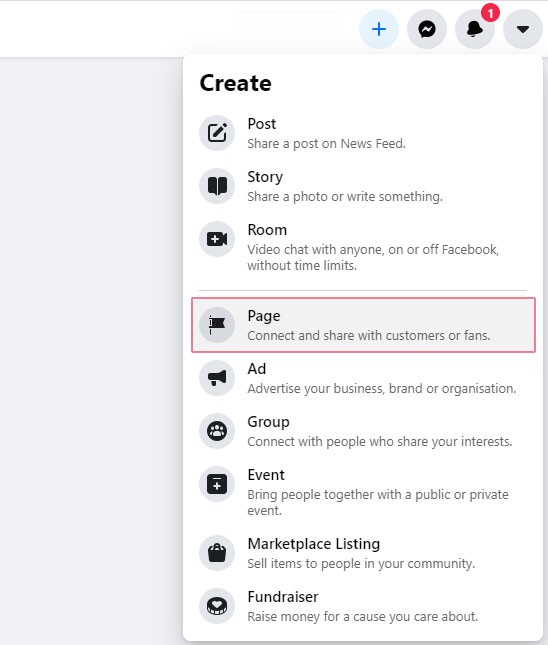Click the Event calendar icon

pyautogui.click(x=217, y=484)
